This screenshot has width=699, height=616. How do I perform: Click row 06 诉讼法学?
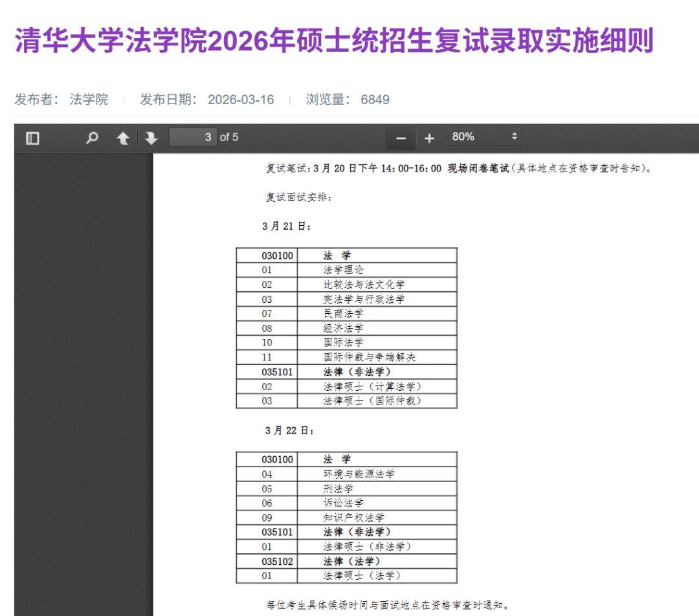point(346,503)
